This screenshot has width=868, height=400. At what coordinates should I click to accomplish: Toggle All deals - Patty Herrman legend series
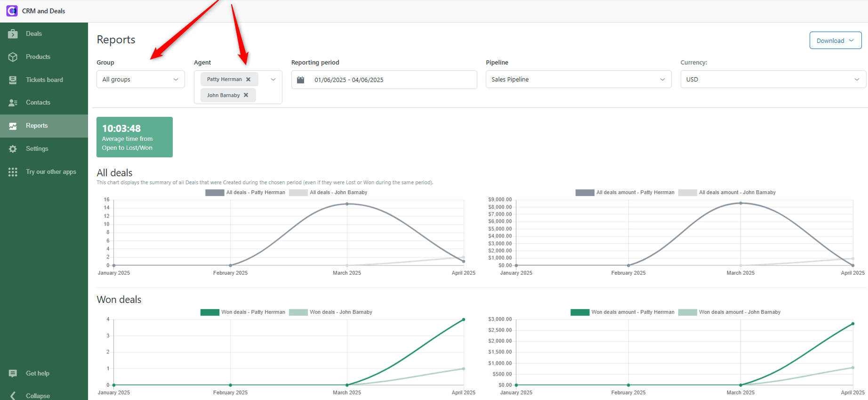245,193
